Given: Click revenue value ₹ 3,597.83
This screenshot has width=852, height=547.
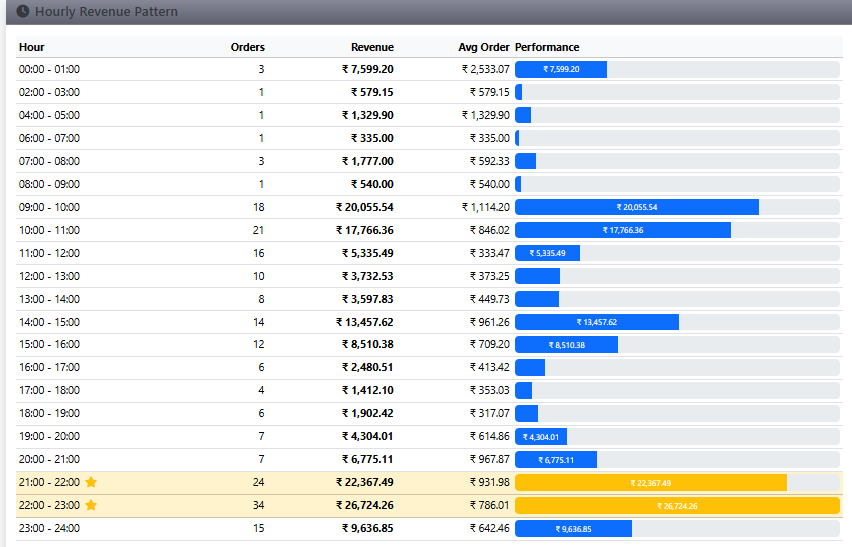Looking at the screenshot, I should [368, 299].
